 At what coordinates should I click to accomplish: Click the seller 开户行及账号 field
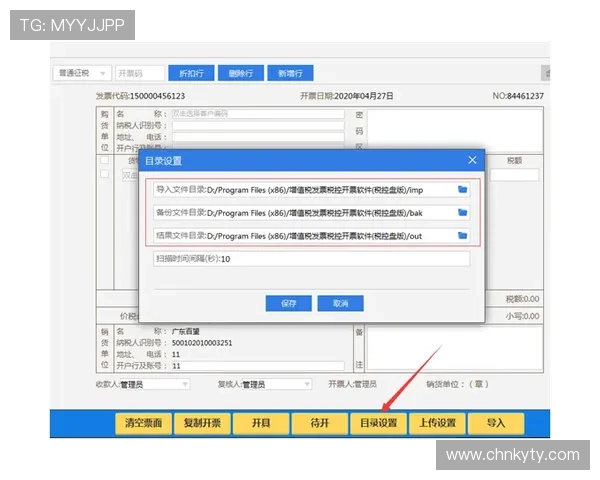click(258, 366)
